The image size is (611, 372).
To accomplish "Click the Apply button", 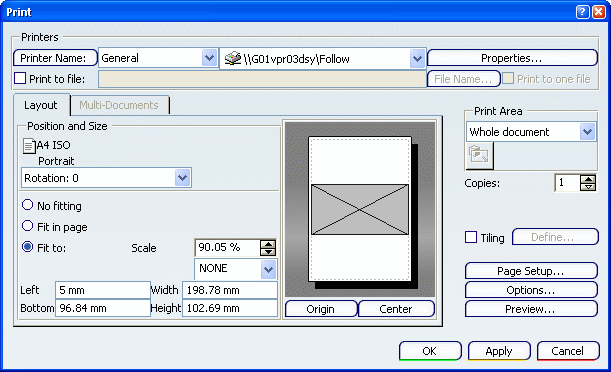I will [x=499, y=351].
